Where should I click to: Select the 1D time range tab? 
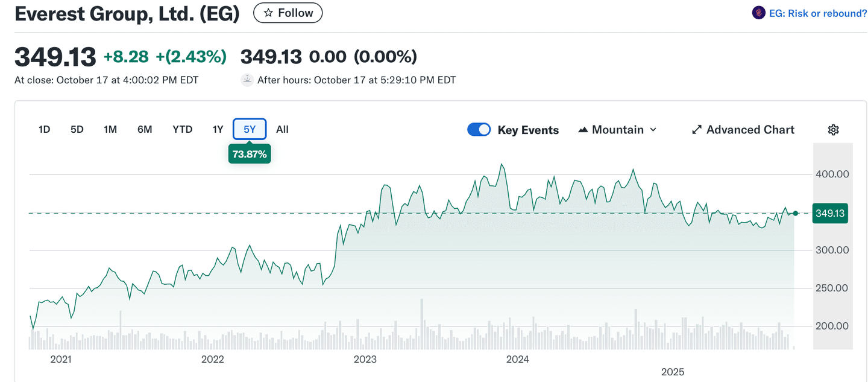tap(44, 129)
